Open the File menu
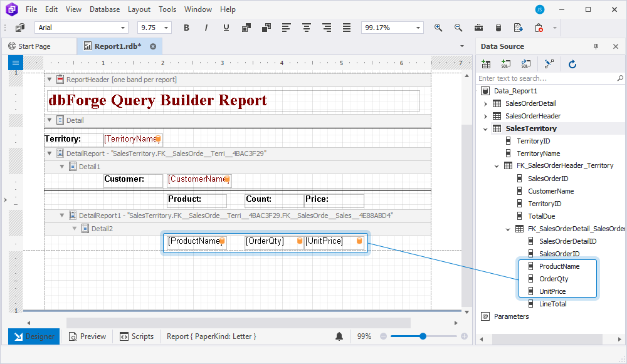The width and height of the screenshot is (627, 364). (x=31, y=9)
